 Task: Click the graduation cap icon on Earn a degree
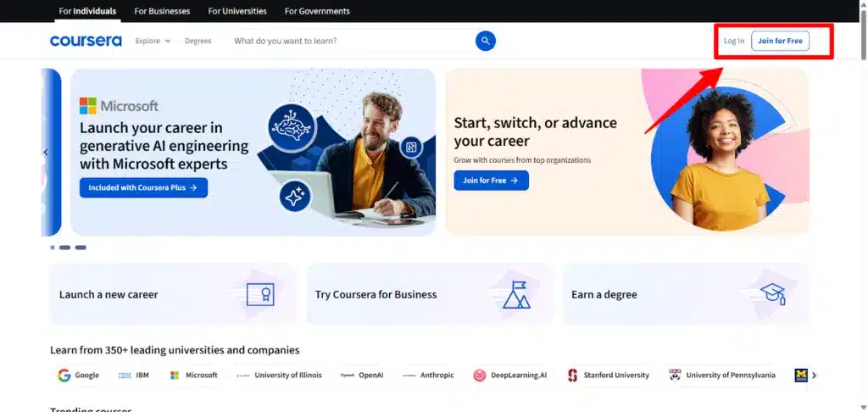(773, 294)
